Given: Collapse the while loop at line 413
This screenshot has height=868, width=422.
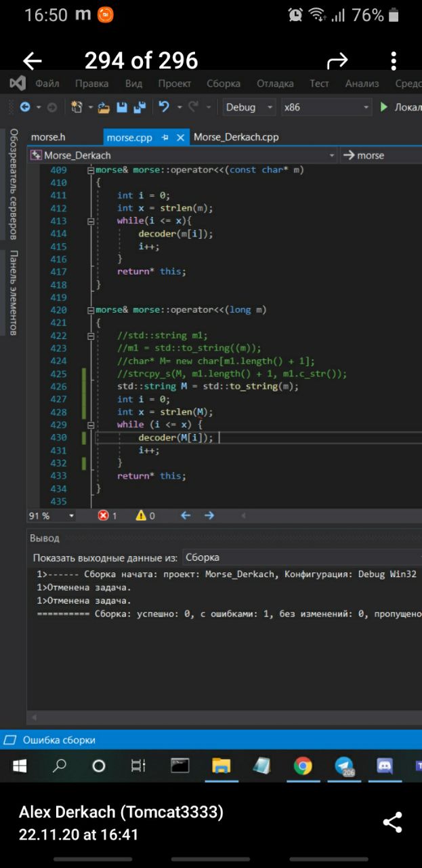Looking at the screenshot, I should click(x=91, y=221).
